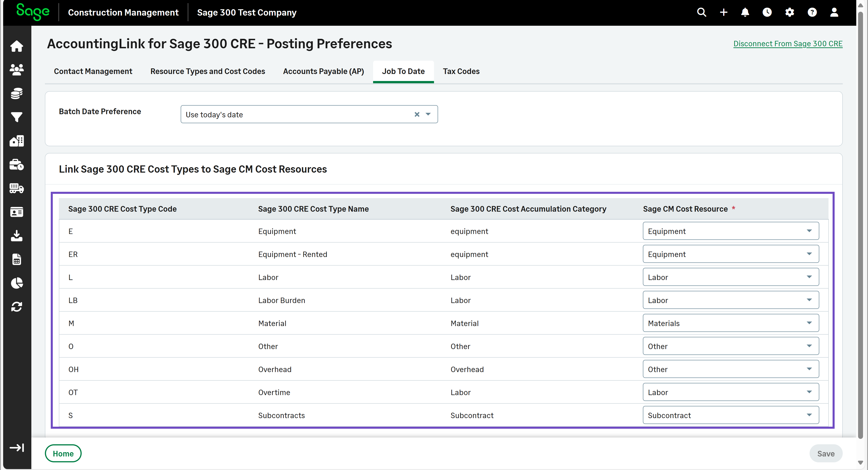
Task: Click the 'Subcontracts' name cell
Action: pos(281,415)
